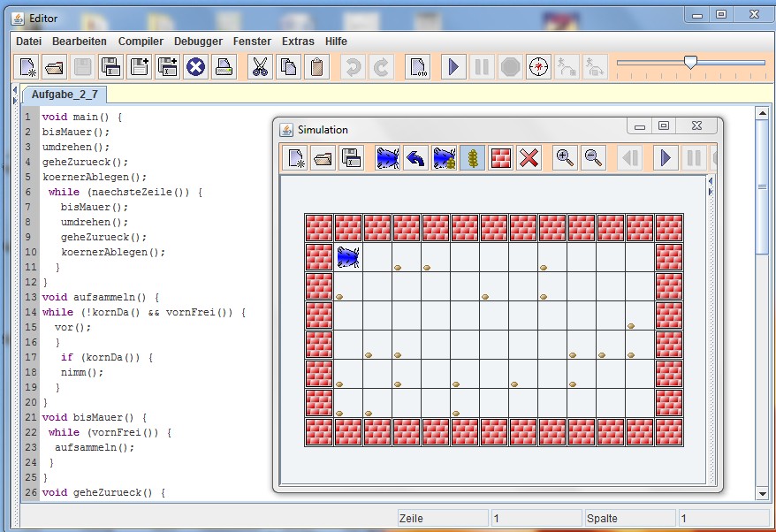Click the enable debugger icon

pyautogui.click(x=538, y=67)
